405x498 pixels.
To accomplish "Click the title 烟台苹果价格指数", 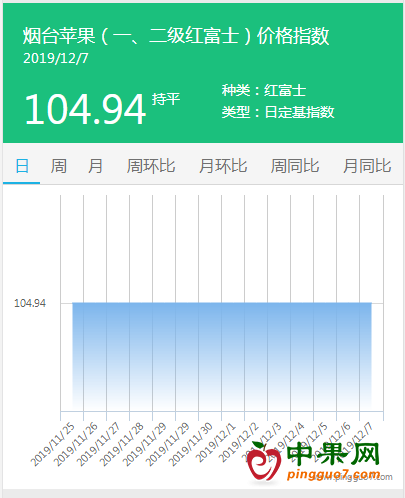I will point(176,36).
